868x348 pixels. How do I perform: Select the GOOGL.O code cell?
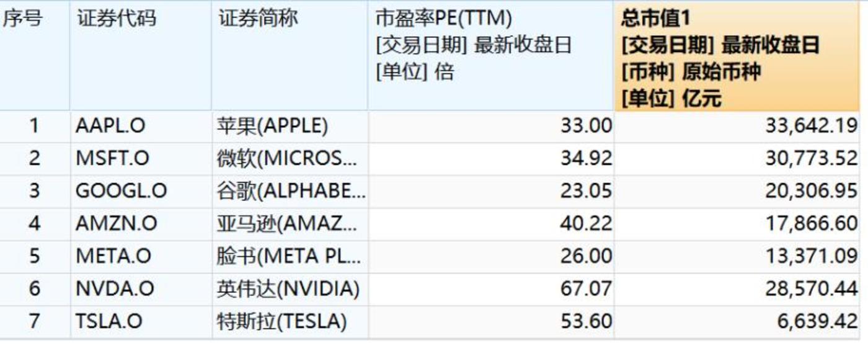coord(121,190)
